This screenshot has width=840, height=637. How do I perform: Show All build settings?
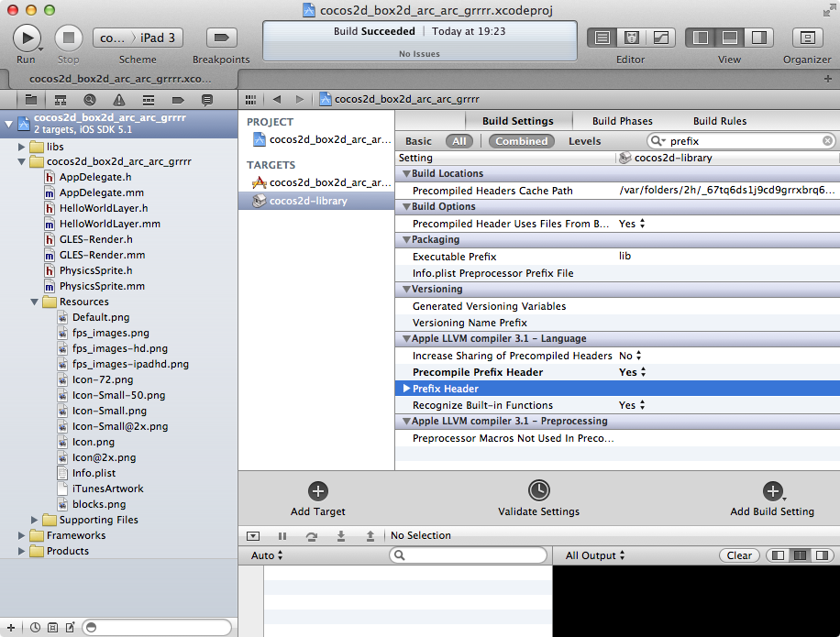tap(459, 141)
